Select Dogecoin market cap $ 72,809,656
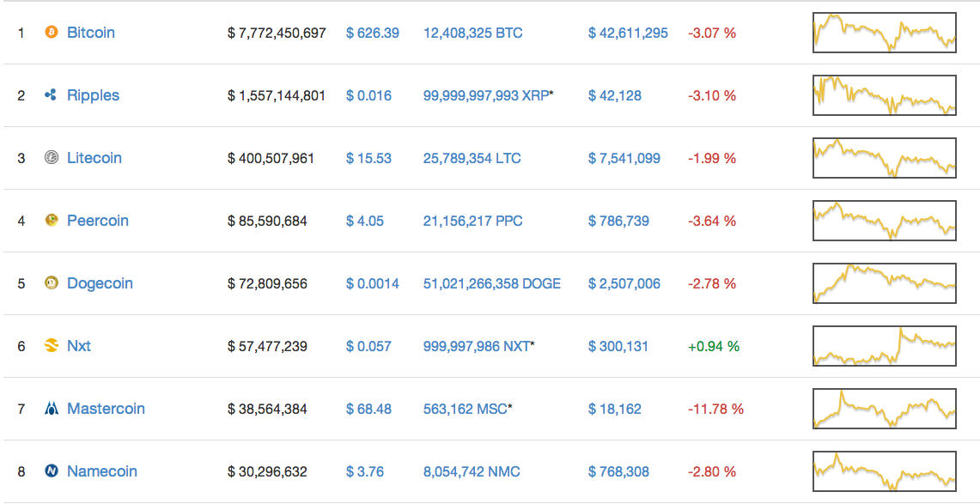 pyautogui.click(x=267, y=283)
